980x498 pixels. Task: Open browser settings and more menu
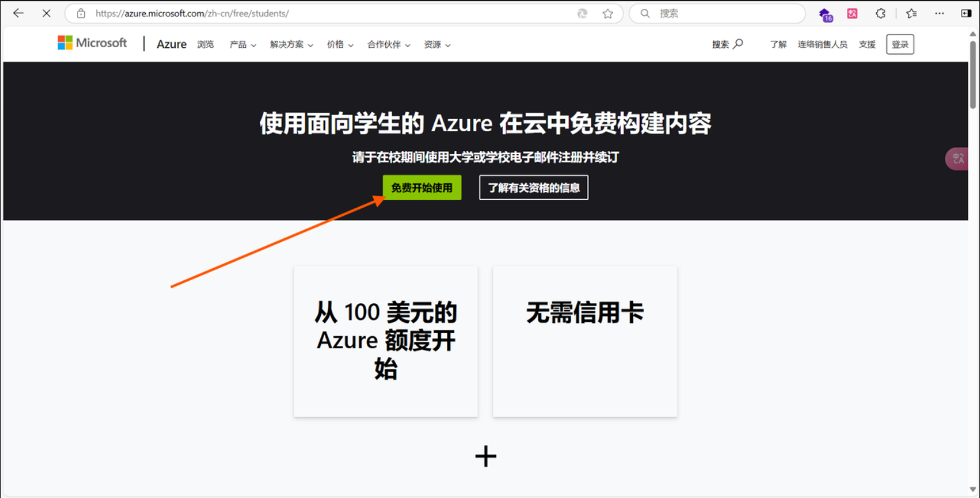coord(939,13)
